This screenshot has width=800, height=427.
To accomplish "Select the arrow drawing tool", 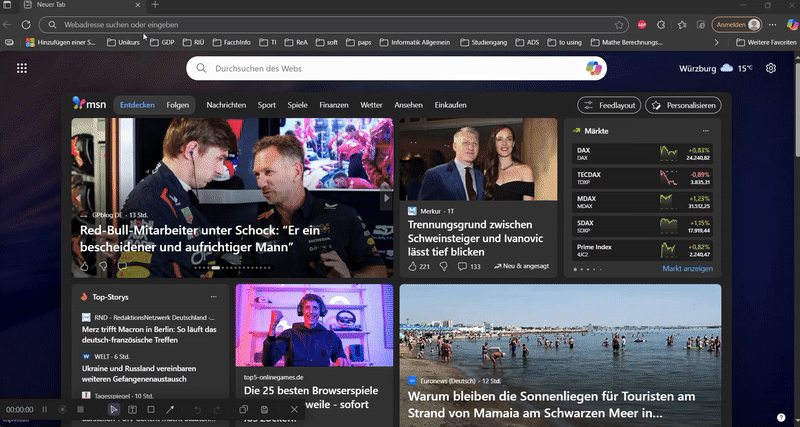I will [170, 410].
